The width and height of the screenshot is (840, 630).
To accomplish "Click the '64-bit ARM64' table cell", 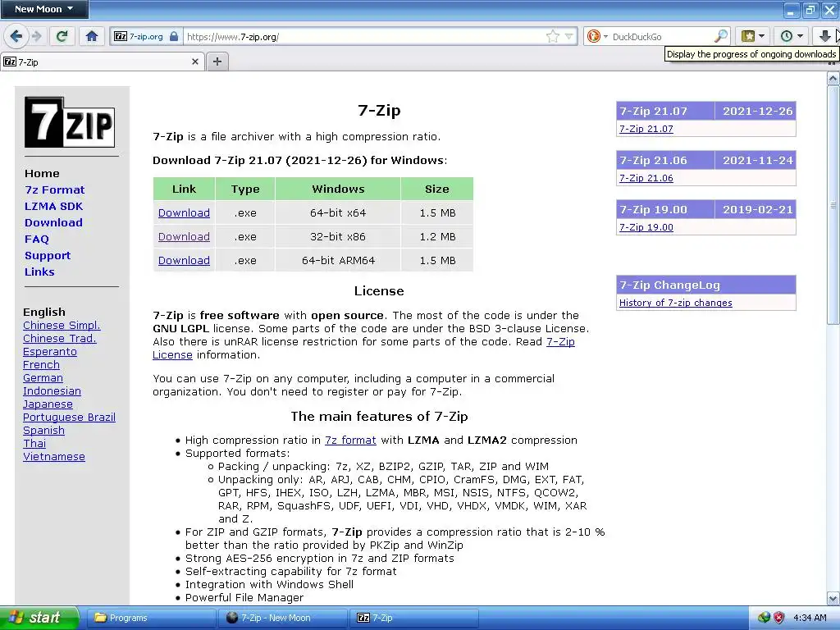I will tap(338, 260).
